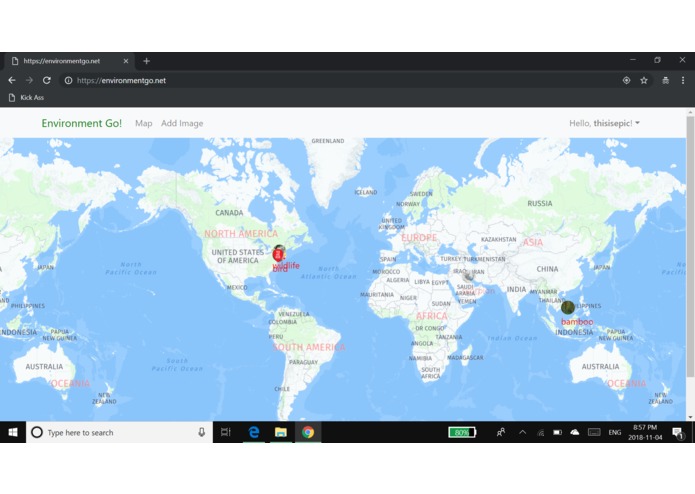
Task: Open Task View on the taskbar
Action: [x=226, y=432]
